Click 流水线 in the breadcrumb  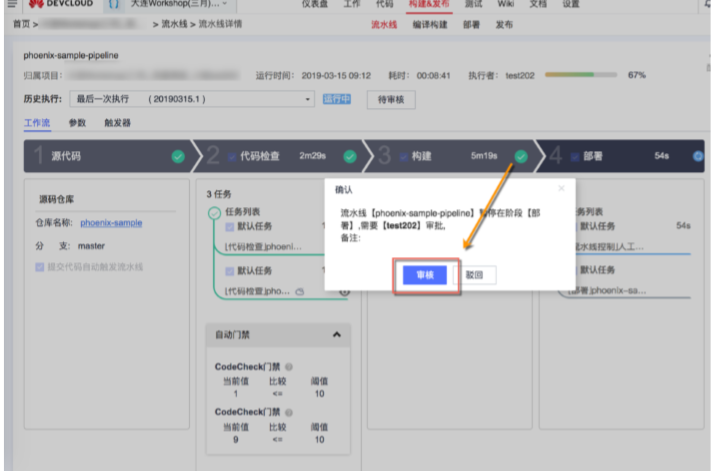(x=174, y=24)
